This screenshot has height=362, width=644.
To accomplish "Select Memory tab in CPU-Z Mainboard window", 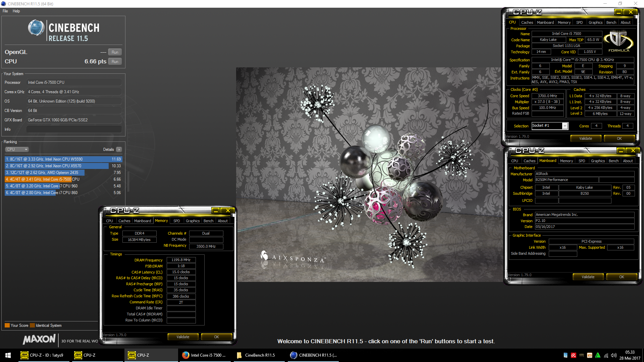I will pyautogui.click(x=567, y=161).
